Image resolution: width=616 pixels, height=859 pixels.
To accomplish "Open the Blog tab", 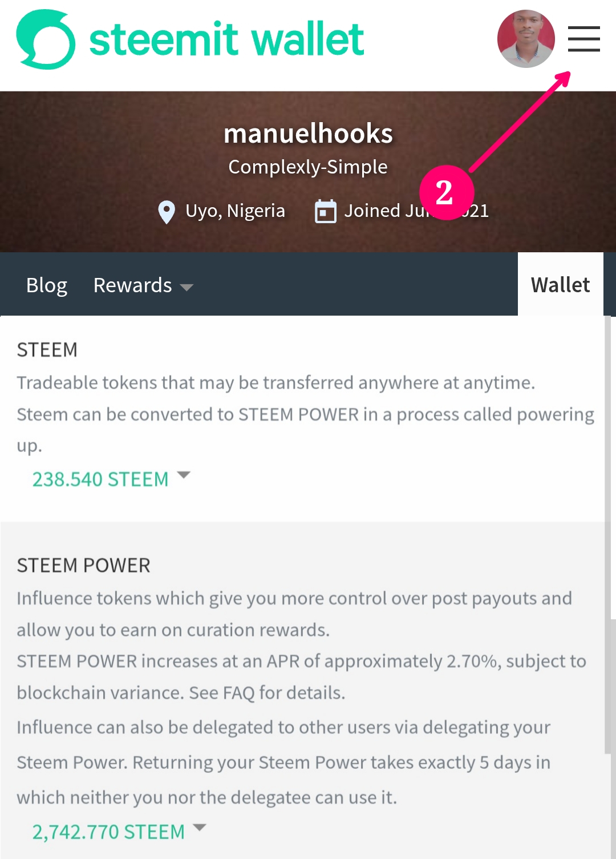I will [47, 285].
